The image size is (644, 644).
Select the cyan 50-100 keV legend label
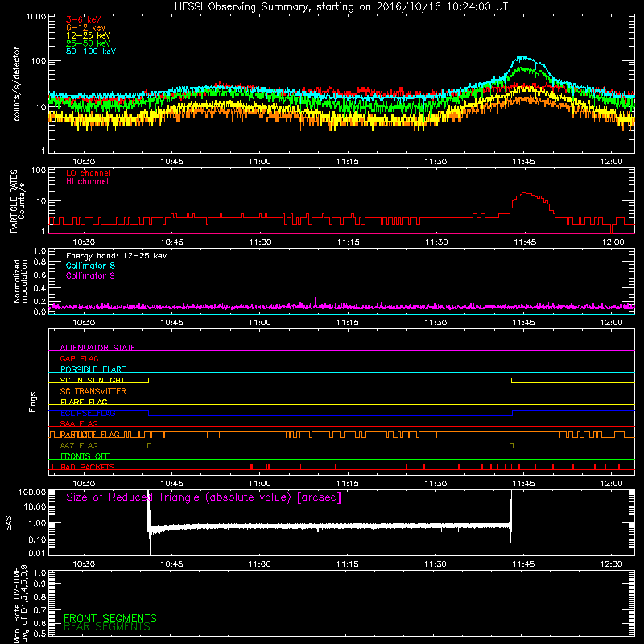tap(91, 52)
